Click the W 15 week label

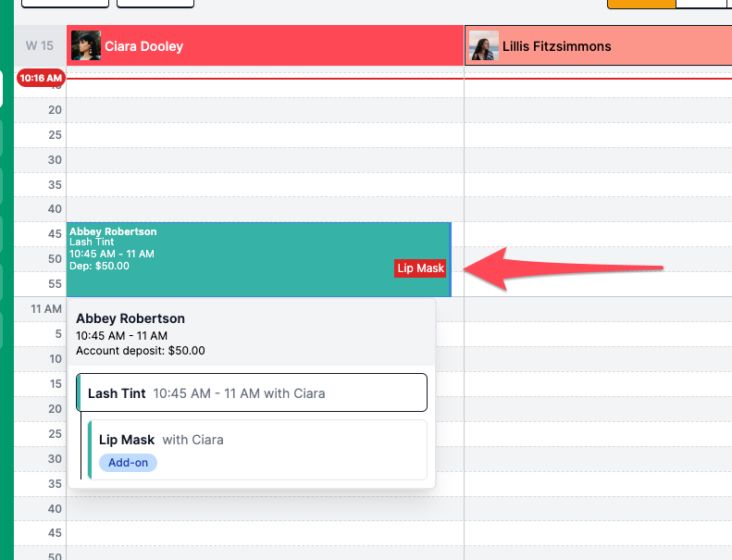coord(39,46)
